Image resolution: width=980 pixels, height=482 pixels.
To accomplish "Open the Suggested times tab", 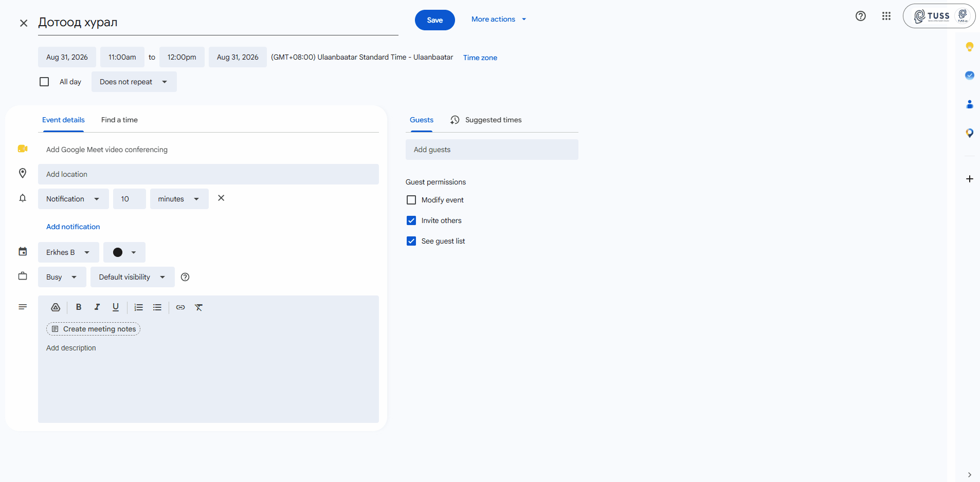I will [x=486, y=120].
